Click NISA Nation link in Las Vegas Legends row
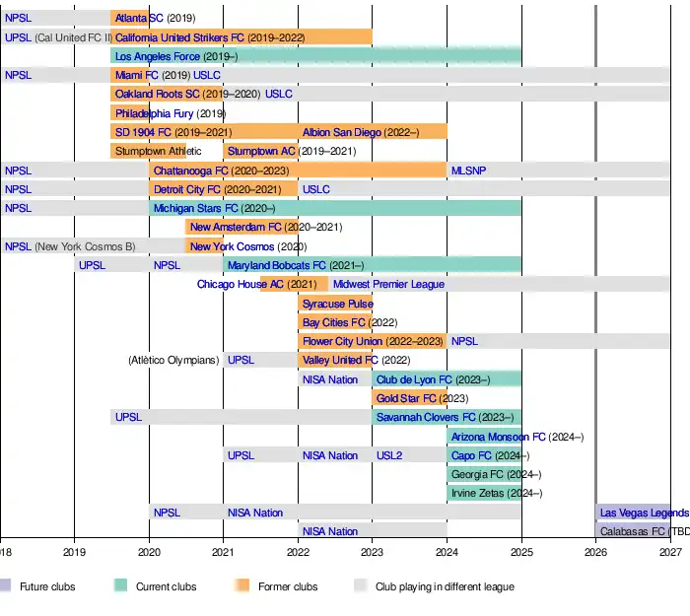 [x=255, y=513]
